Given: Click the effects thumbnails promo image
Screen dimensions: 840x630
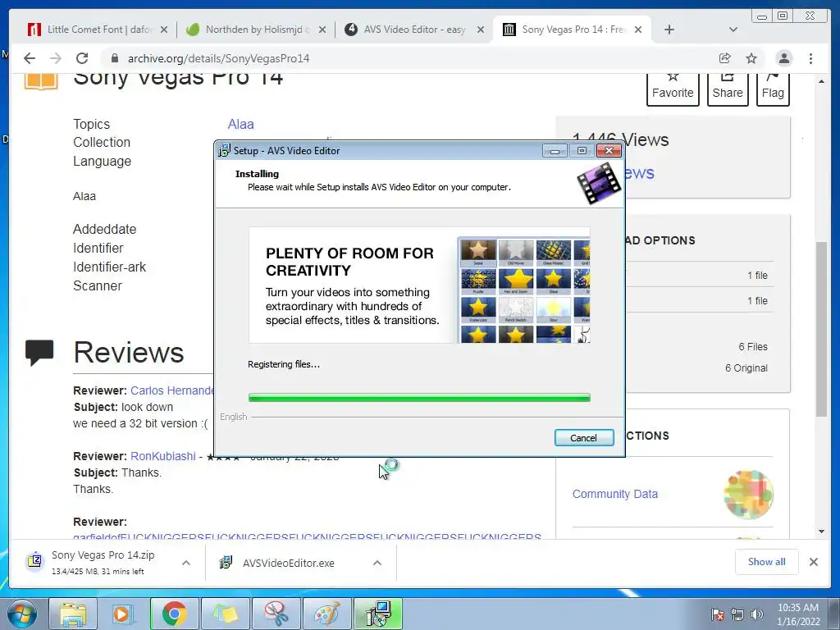Looking at the screenshot, I should pos(524,290).
